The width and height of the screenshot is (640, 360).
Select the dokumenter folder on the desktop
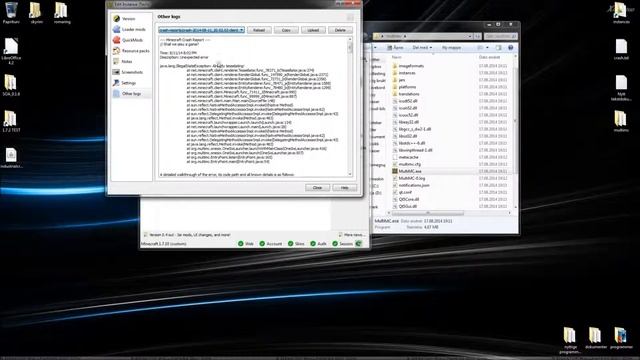pos(596,338)
